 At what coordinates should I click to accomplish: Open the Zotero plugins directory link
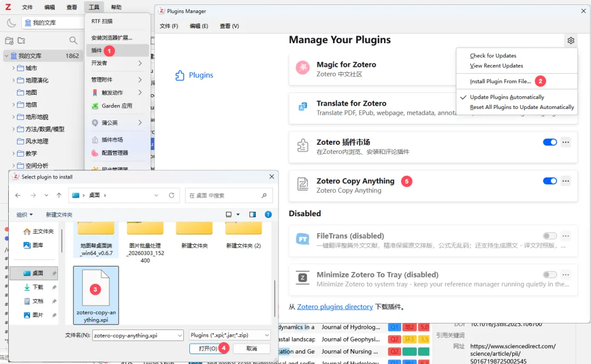click(335, 307)
